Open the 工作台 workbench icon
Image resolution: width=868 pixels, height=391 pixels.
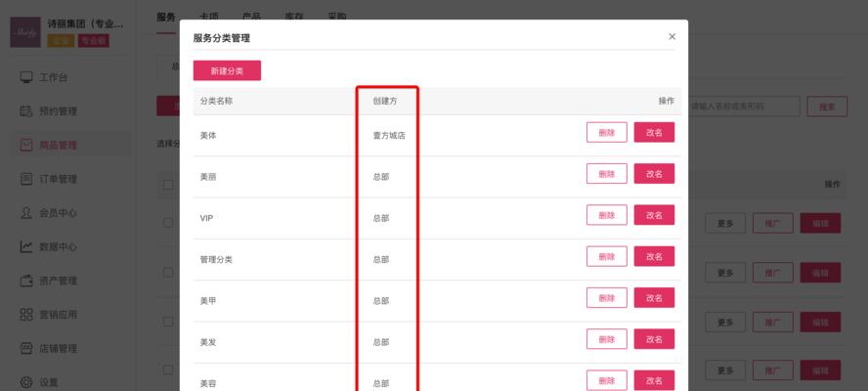click(x=26, y=77)
